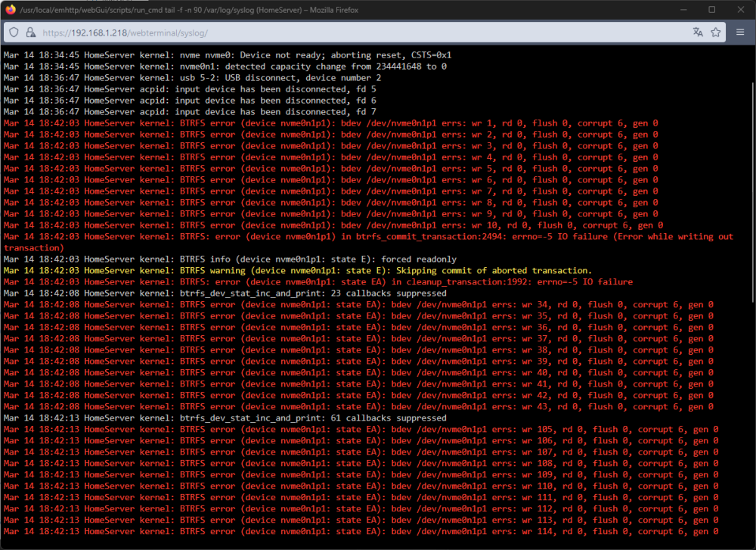This screenshot has width=756, height=550.
Task: Bookmark this page with star icon
Action: point(715,33)
